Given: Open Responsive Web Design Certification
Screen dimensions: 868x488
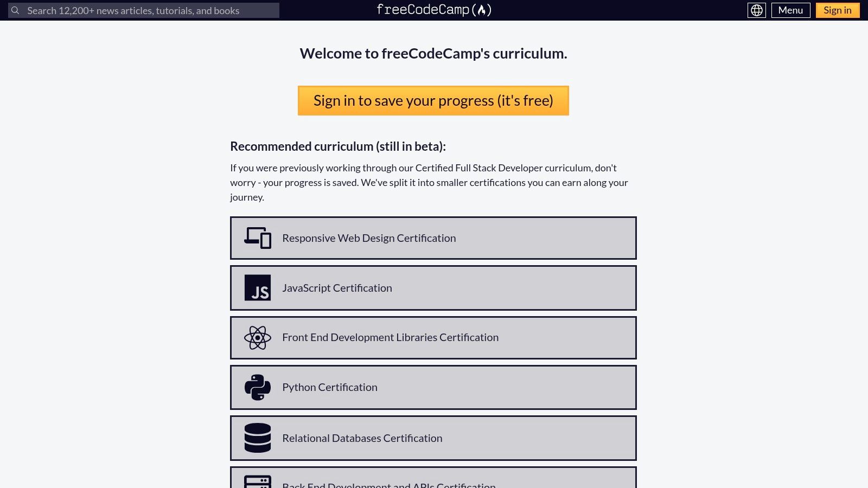Looking at the screenshot, I should [433, 238].
